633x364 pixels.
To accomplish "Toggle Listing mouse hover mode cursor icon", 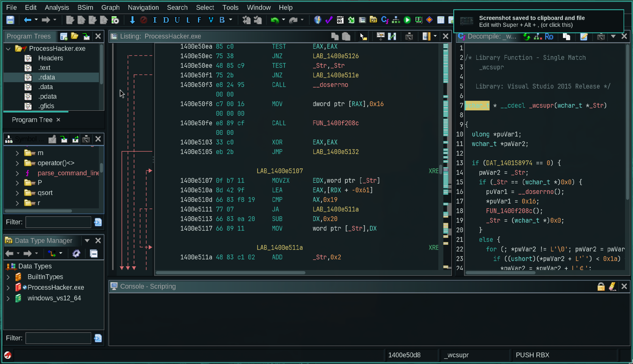I will [x=363, y=36].
